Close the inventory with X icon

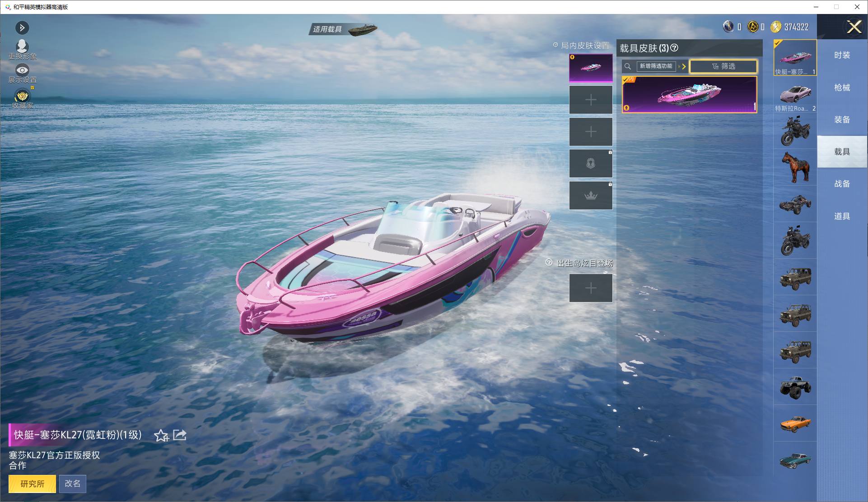click(x=854, y=27)
